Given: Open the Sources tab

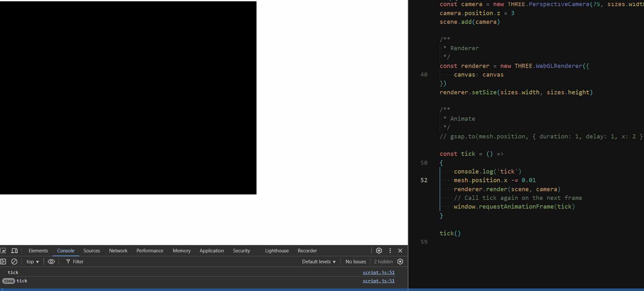Looking at the screenshot, I should (x=92, y=251).
